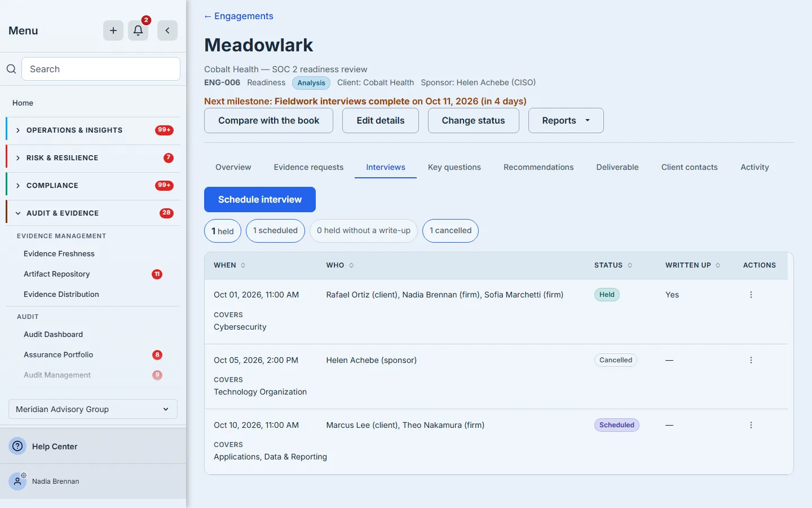Click the Analysis stage badge
This screenshot has width=812, height=508.
coord(311,83)
